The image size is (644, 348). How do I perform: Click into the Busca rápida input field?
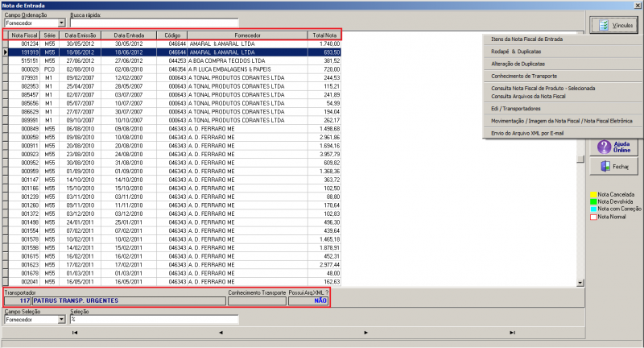[x=154, y=23]
